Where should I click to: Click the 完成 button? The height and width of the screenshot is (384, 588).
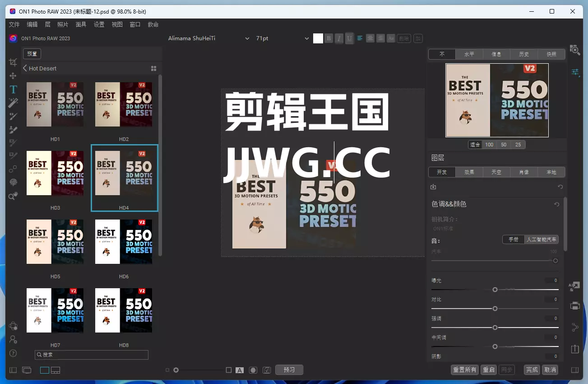[x=532, y=370]
